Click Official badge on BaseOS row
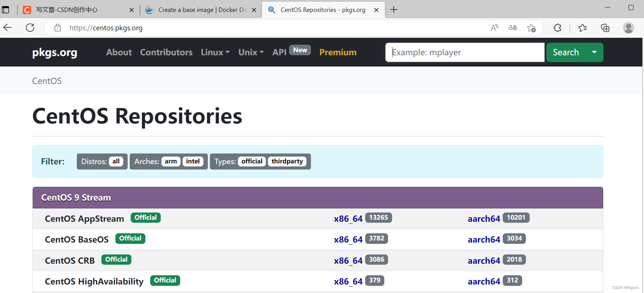 pyautogui.click(x=130, y=238)
